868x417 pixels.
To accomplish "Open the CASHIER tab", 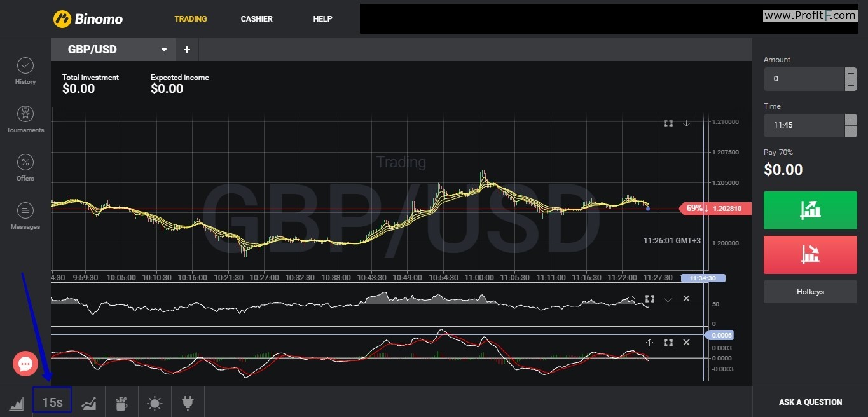I will [257, 19].
